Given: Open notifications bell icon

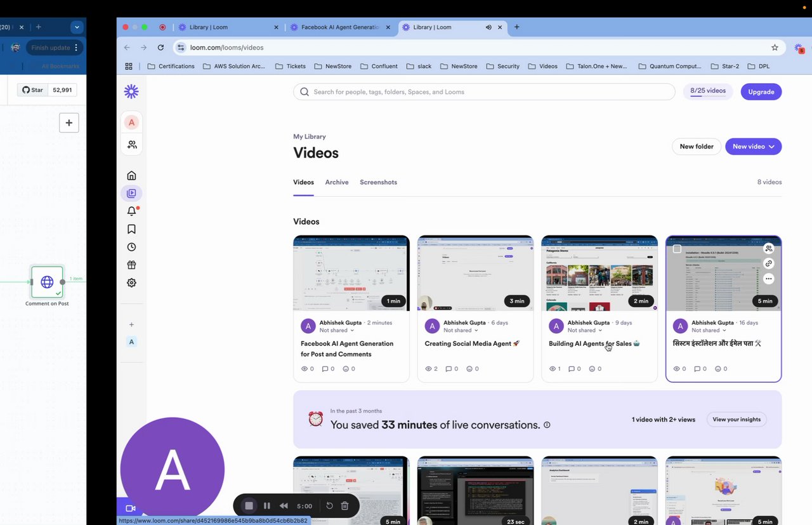Looking at the screenshot, I should (131, 211).
